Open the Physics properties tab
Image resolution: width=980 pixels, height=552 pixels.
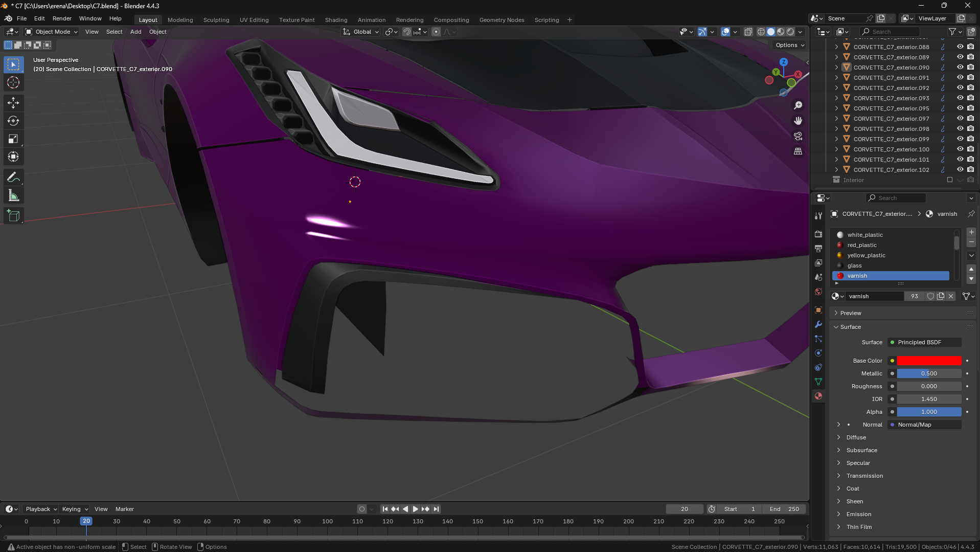818,353
